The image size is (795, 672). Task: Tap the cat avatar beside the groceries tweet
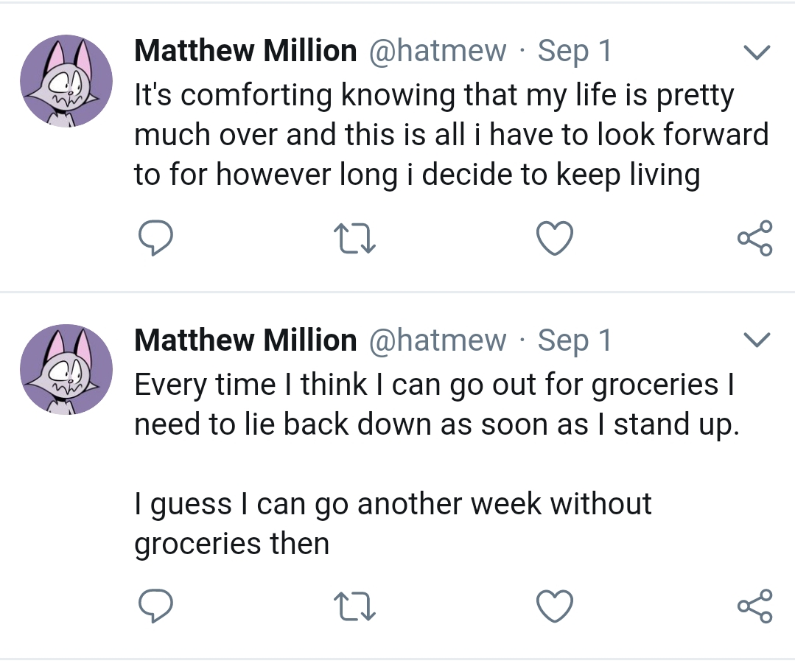click(x=67, y=369)
